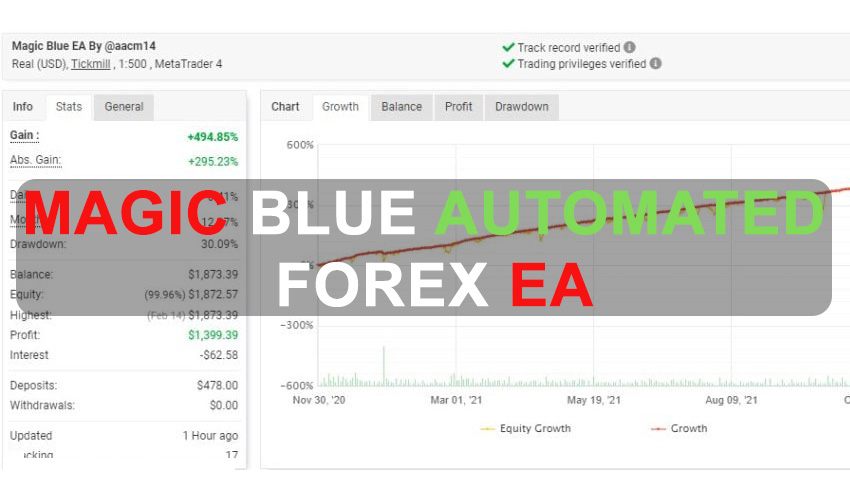850x500 pixels.
Task: Toggle the Equity Growth legend entry
Action: click(x=526, y=428)
